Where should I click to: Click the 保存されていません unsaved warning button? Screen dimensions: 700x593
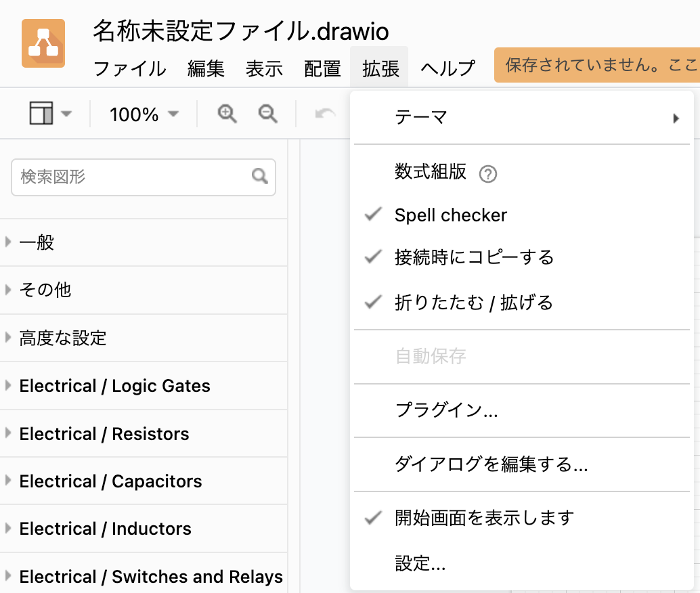597,65
